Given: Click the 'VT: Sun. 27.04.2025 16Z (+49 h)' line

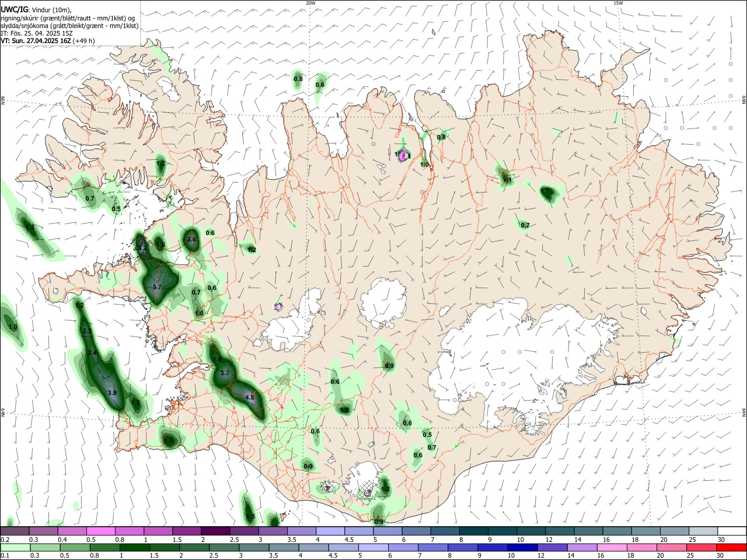Looking at the screenshot, I should click(48, 41).
